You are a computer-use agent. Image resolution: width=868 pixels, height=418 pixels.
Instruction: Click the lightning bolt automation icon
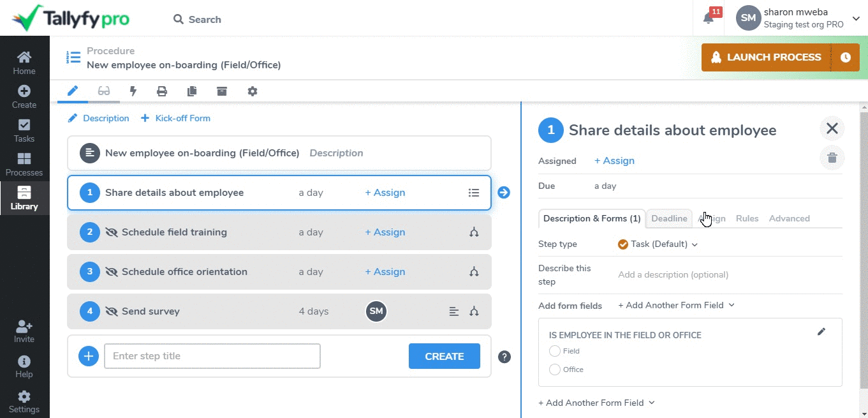click(133, 91)
